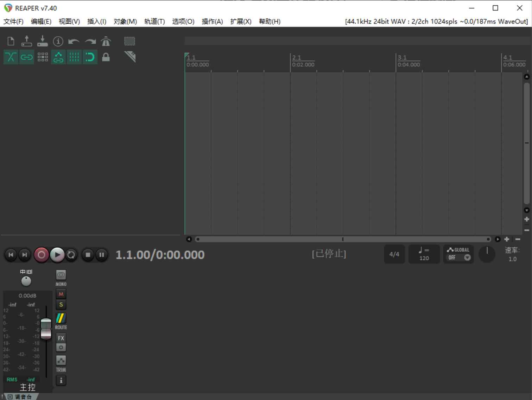This screenshot has width=532, height=400.
Task: Solo the master track with the S button
Action: click(61, 304)
